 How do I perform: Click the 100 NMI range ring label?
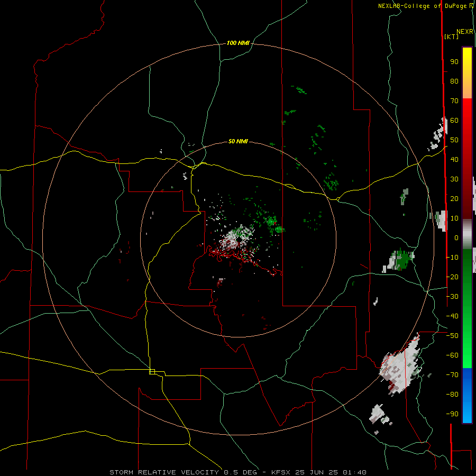coord(238,43)
